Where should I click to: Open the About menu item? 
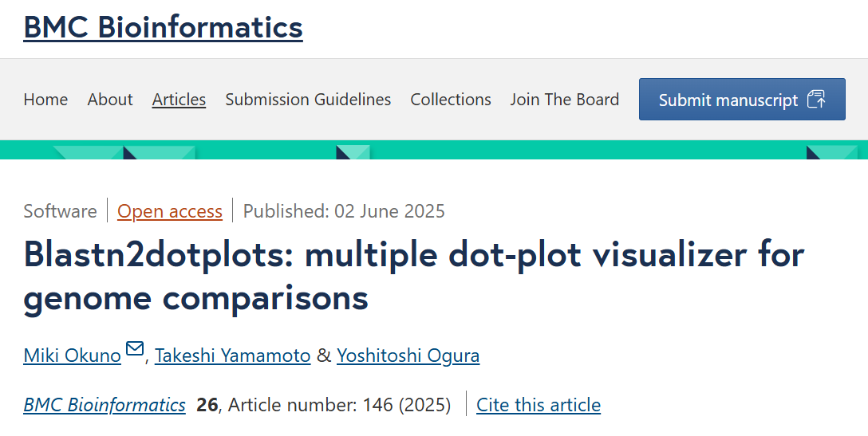110,100
